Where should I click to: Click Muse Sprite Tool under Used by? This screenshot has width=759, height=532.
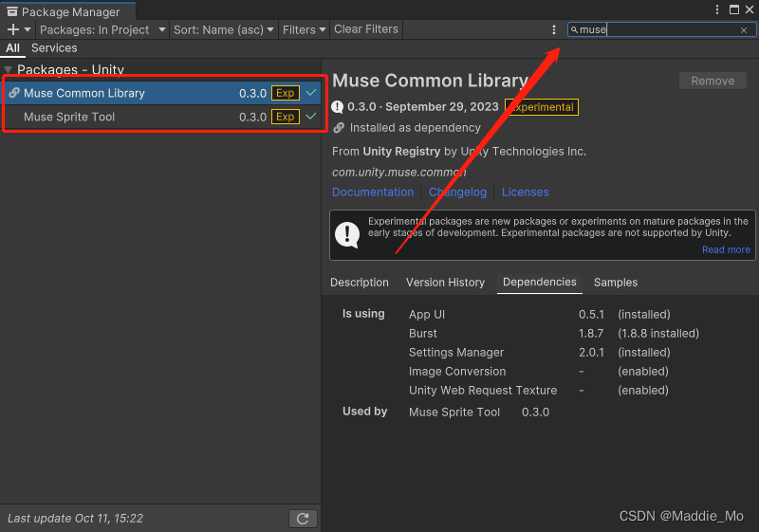point(454,413)
